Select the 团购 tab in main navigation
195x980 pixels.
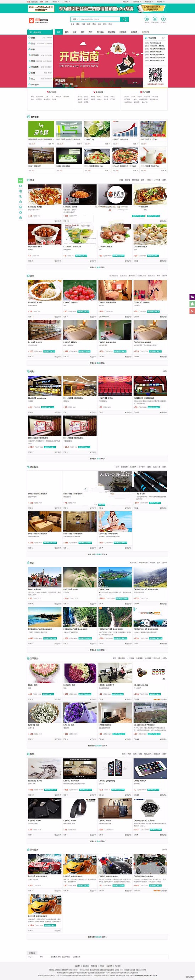click(67, 32)
